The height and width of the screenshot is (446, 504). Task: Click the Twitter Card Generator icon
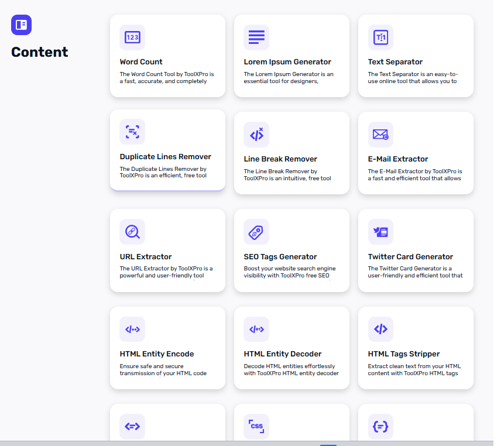tap(380, 232)
